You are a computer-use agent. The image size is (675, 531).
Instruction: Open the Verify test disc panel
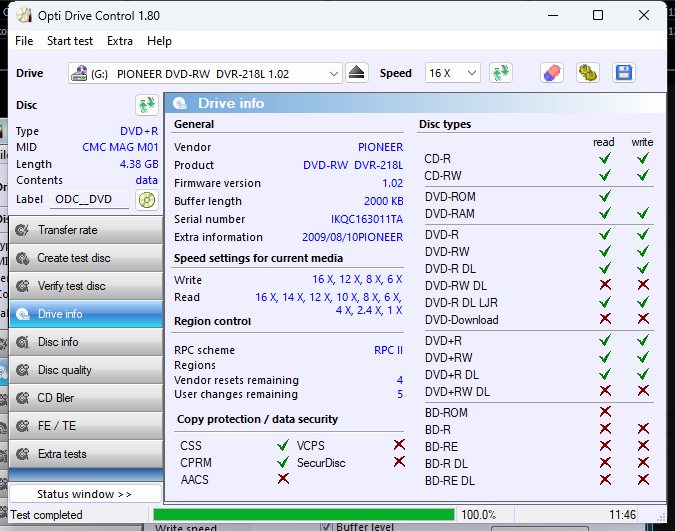click(x=86, y=286)
